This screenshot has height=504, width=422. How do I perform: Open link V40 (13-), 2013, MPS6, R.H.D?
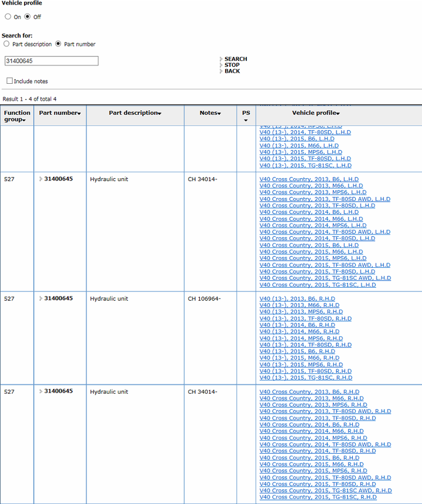(x=301, y=312)
